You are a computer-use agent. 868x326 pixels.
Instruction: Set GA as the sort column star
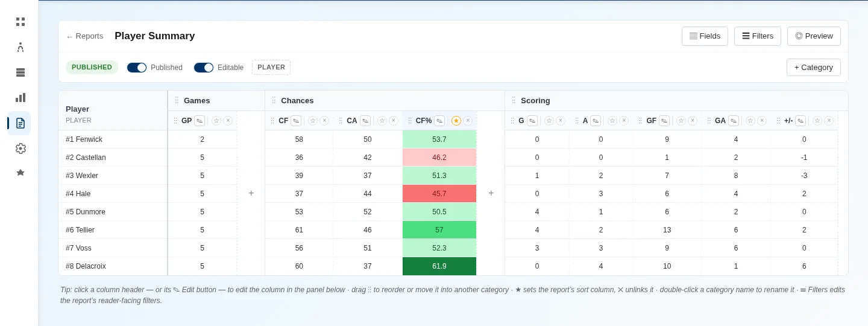(750, 121)
